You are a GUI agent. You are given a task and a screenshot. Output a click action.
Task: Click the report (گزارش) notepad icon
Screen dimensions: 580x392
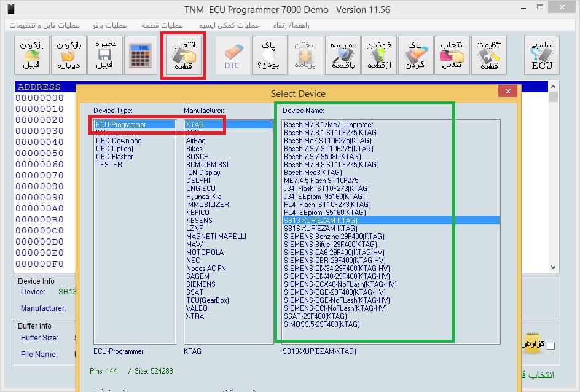pos(532,344)
